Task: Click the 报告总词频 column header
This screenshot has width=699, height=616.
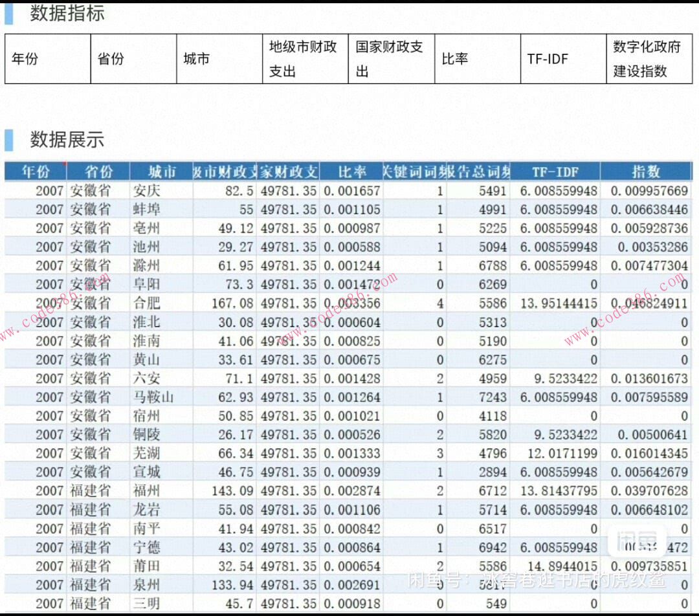Action: [x=479, y=173]
